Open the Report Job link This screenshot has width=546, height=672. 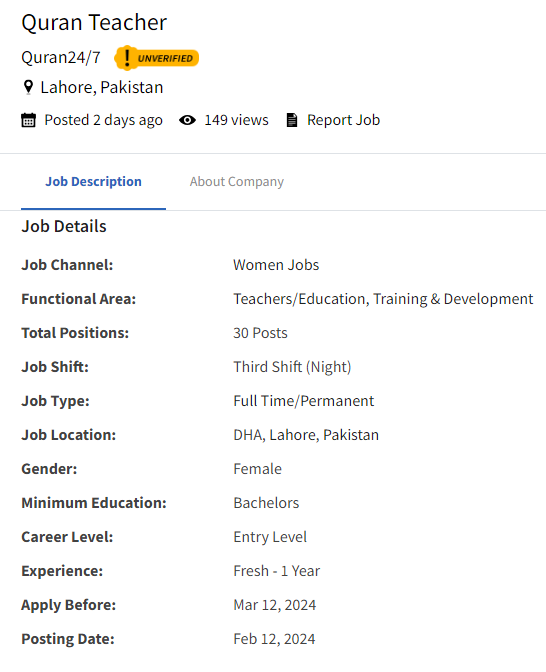coord(343,120)
